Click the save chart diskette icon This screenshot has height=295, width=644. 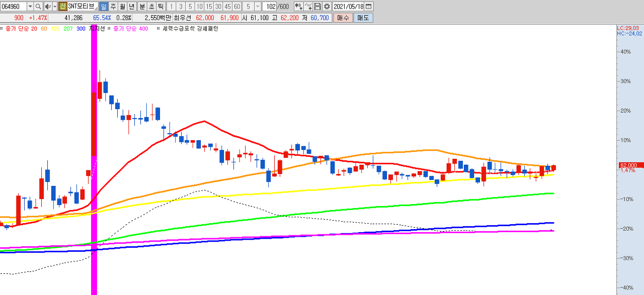[317, 7]
